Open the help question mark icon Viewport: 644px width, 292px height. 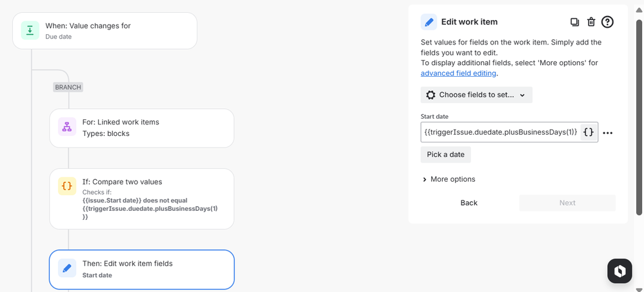[607, 22]
